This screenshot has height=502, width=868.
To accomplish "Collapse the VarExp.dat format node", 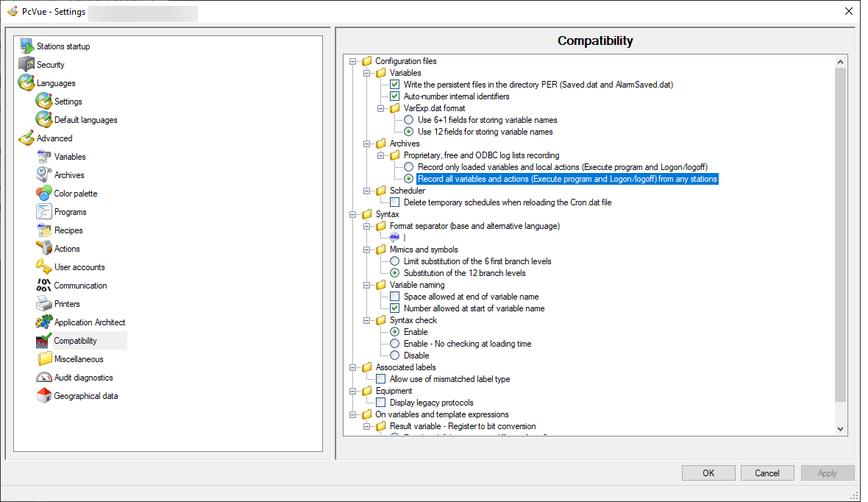I will (x=381, y=108).
